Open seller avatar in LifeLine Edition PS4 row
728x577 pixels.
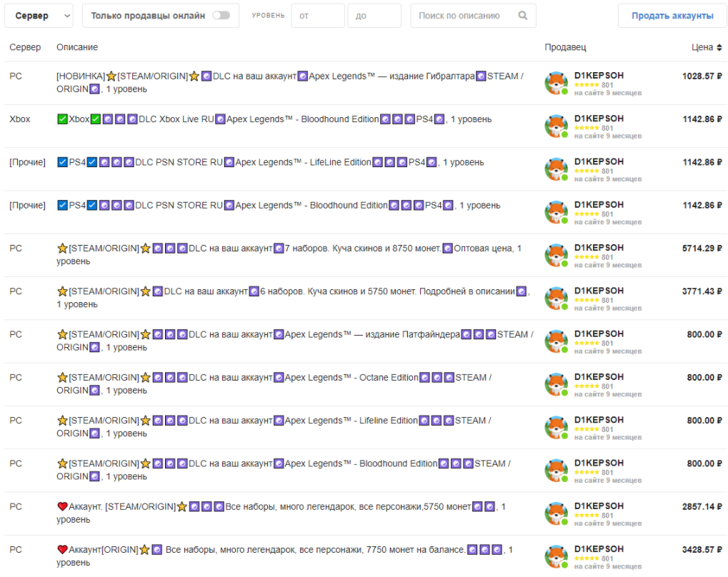click(557, 169)
